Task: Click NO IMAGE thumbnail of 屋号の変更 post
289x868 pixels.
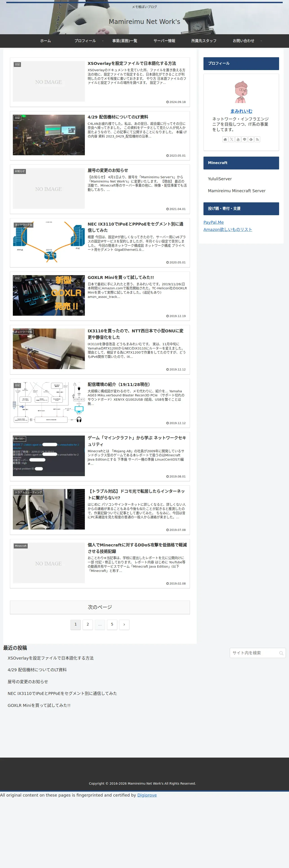Action: tap(49, 188)
